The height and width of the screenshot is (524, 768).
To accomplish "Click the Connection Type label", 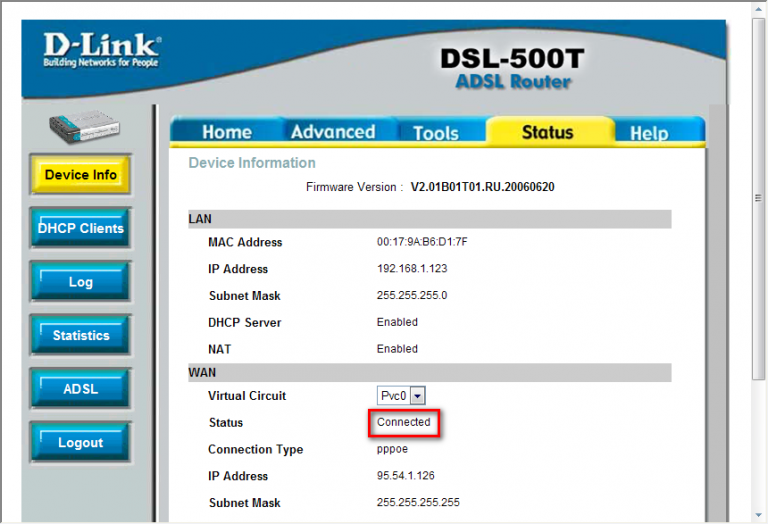I will pos(255,450).
